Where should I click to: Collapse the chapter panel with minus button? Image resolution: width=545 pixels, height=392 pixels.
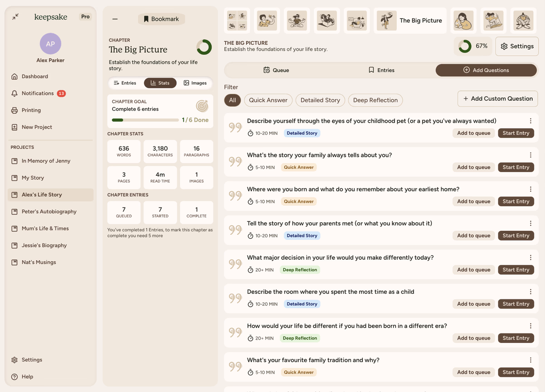click(x=115, y=19)
